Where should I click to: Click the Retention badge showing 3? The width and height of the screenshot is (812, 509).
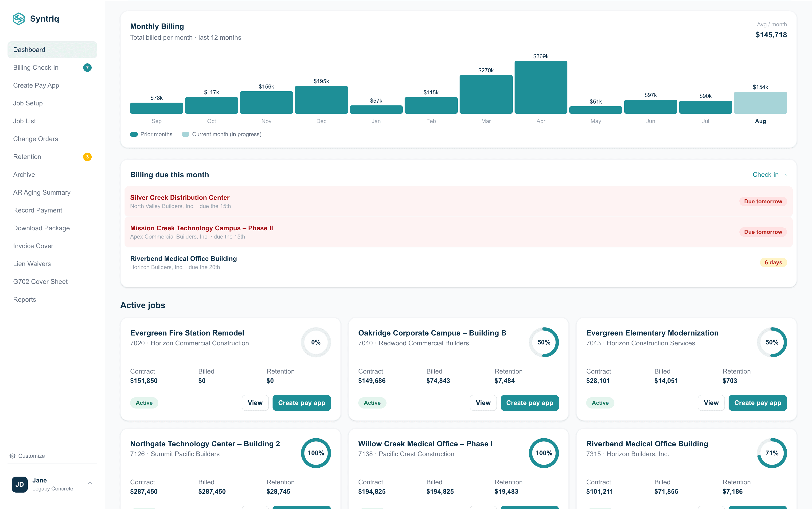coord(87,157)
